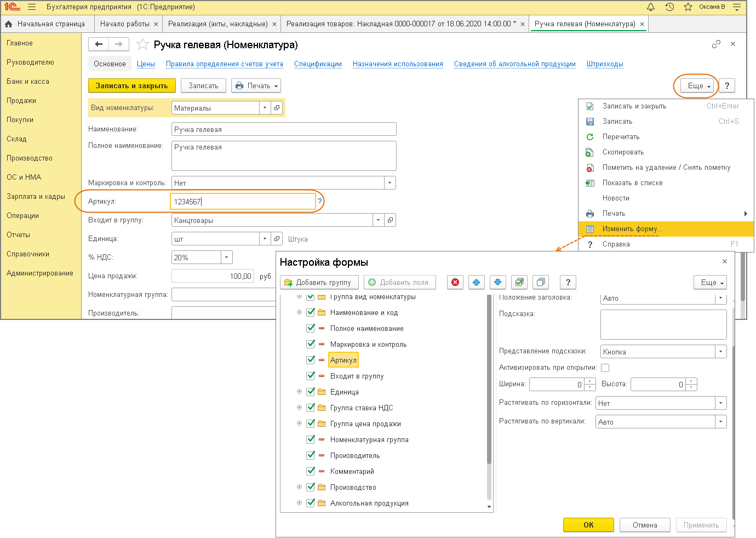This screenshot has height=538, width=756.
Task: Expand the Наименование и код group
Action: (299, 312)
